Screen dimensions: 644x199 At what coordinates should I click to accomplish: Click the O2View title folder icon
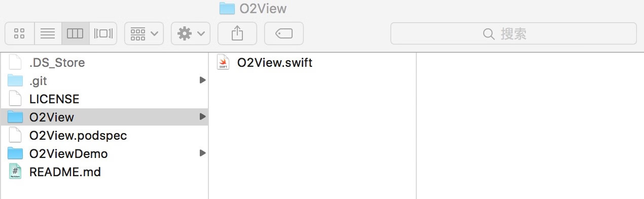(x=227, y=8)
